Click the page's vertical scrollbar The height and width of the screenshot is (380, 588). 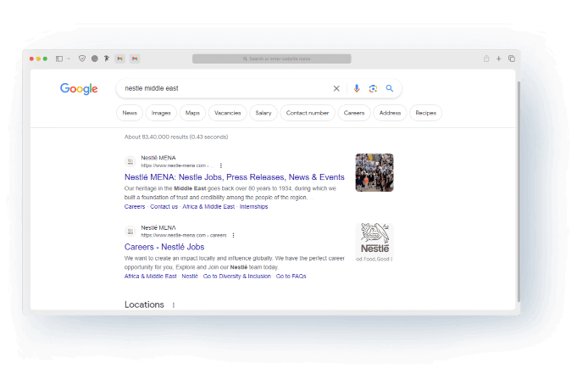pyautogui.click(x=519, y=192)
